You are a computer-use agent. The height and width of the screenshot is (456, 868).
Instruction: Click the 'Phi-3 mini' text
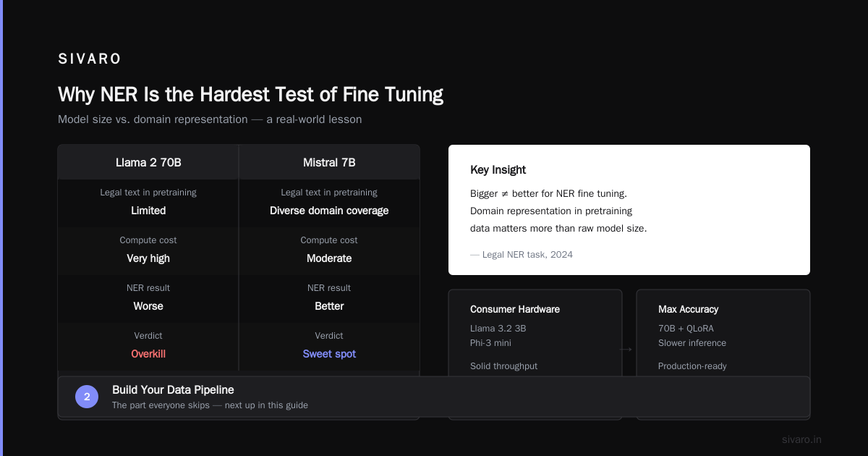click(491, 343)
